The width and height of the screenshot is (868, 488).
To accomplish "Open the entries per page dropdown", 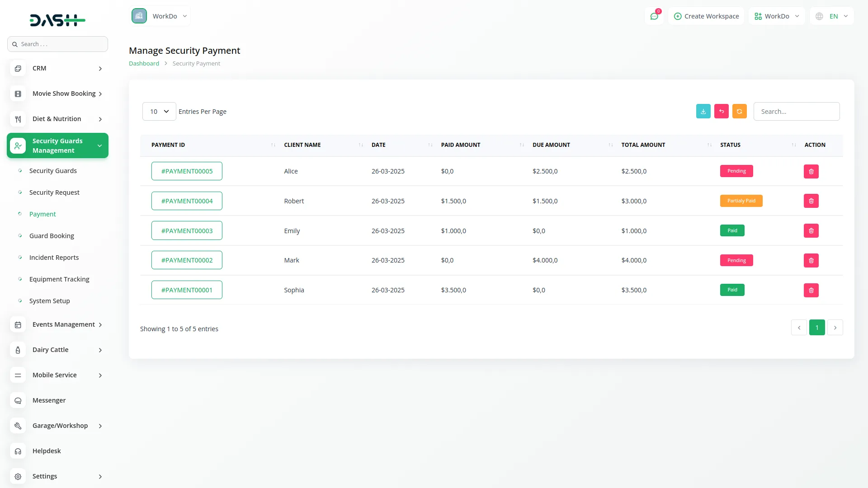I will tap(159, 112).
